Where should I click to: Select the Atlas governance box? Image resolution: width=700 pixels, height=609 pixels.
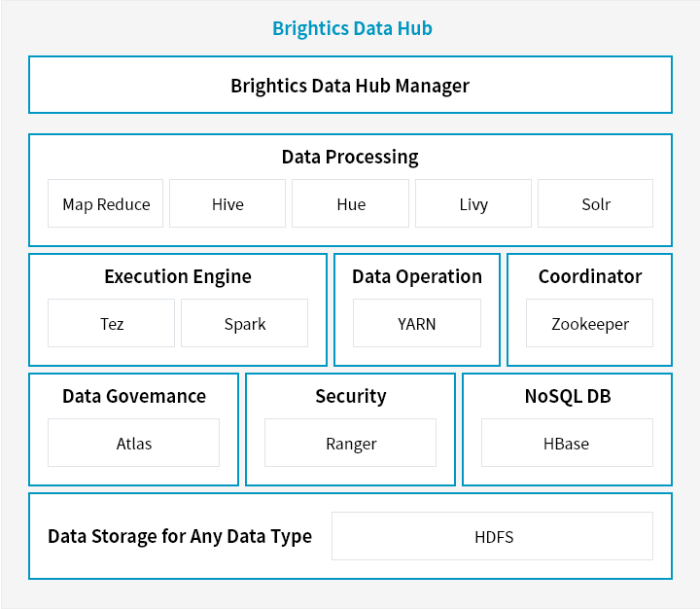133,443
